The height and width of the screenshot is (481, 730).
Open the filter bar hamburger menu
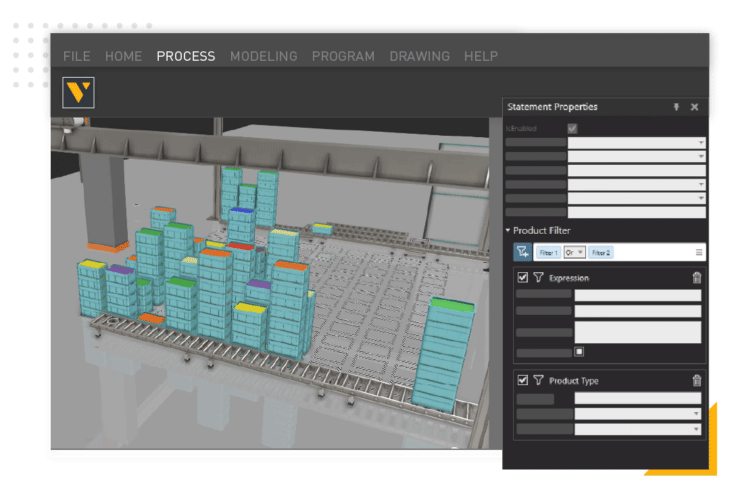coord(699,252)
